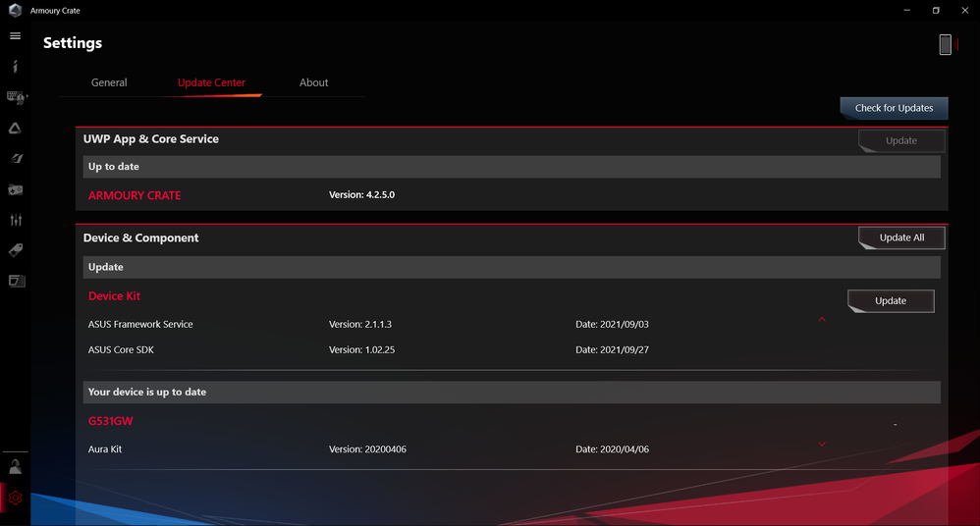Viewport: 980px width, 526px height.
Task: Click the Settings page title
Action: pos(73,43)
